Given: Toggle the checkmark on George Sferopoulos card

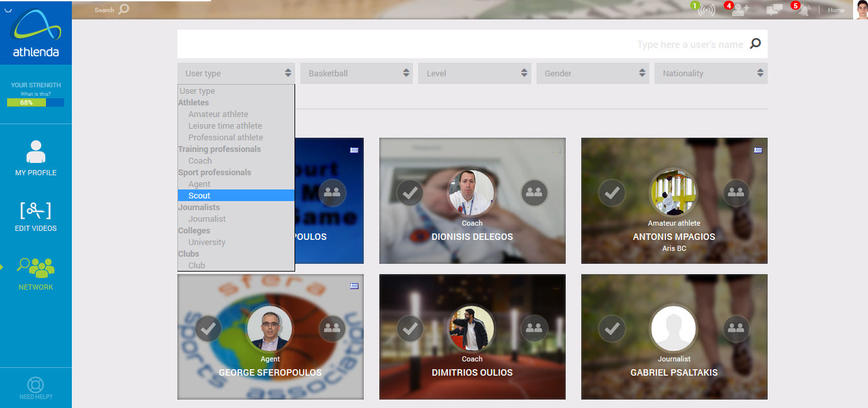Looking at the screenshot, I should pyautogui.click(x=208, y=328).
